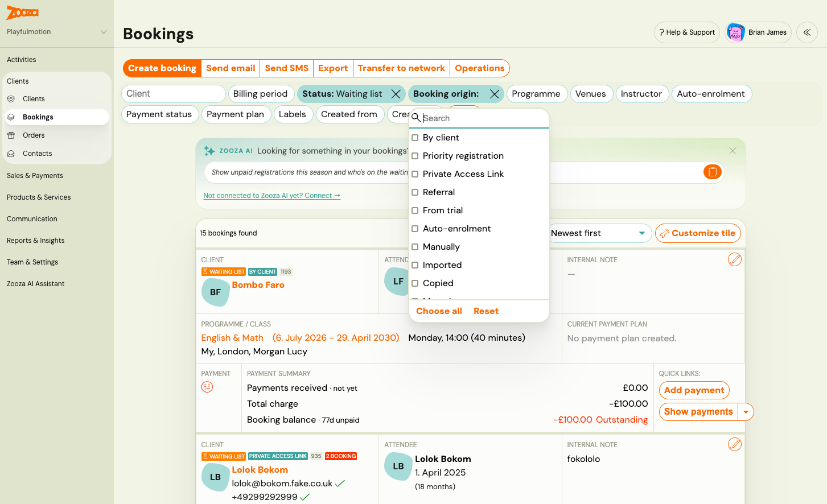Select the Private Access Link checkbox
This screenshot has width=827, height=504.
[x=415, y=174]
